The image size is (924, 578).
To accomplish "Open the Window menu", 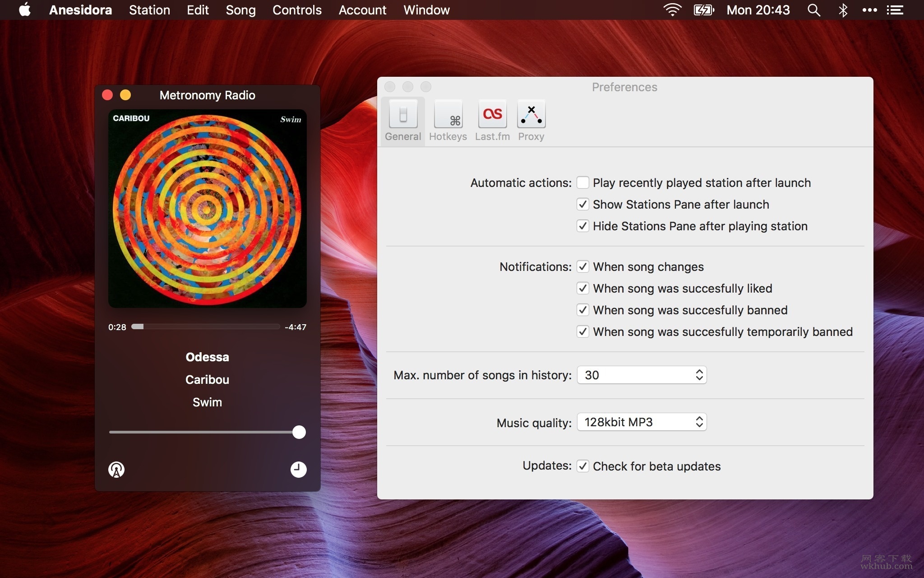I will (426, 10).
